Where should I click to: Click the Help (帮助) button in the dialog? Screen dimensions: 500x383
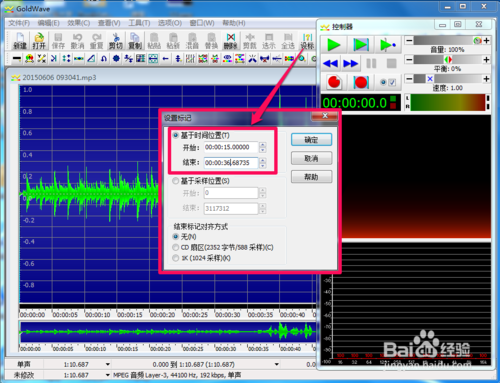pos(311,177)
